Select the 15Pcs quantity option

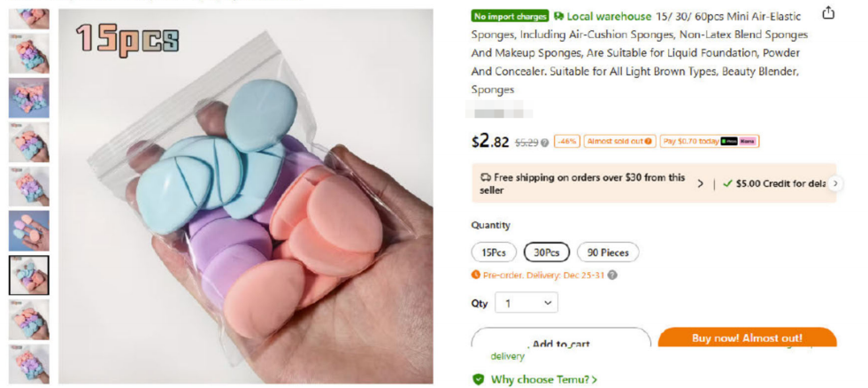tap(493, 252)
